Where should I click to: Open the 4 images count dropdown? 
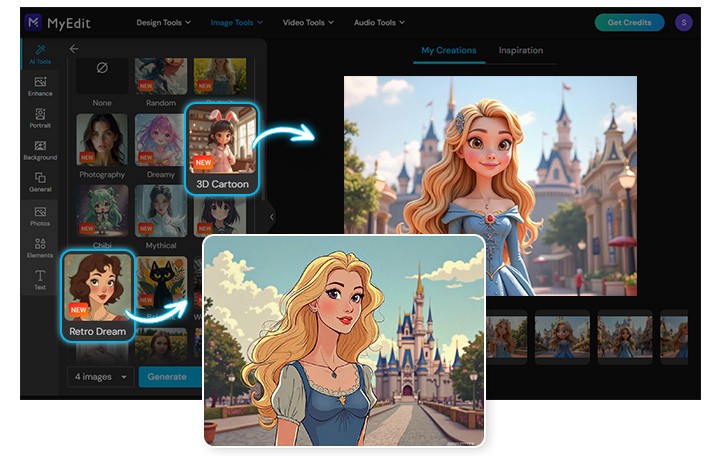pyautogui.click(x=101, y=377)
